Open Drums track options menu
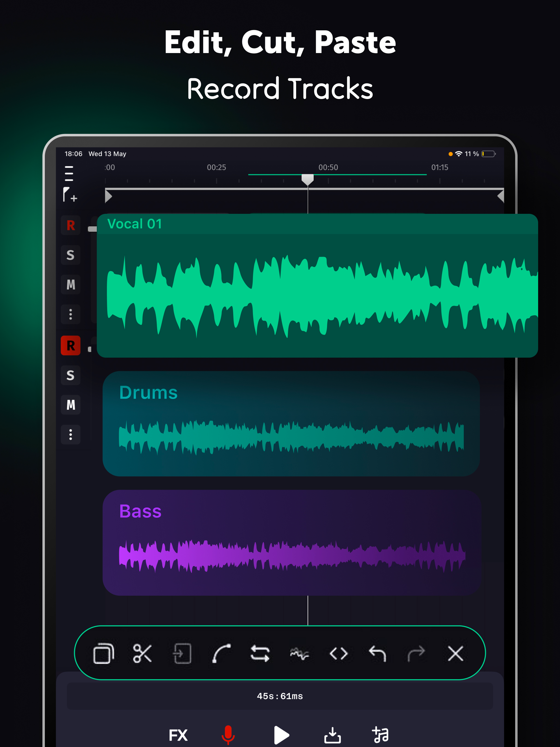This screenshot has width=560, height=747. click(71, 435)
